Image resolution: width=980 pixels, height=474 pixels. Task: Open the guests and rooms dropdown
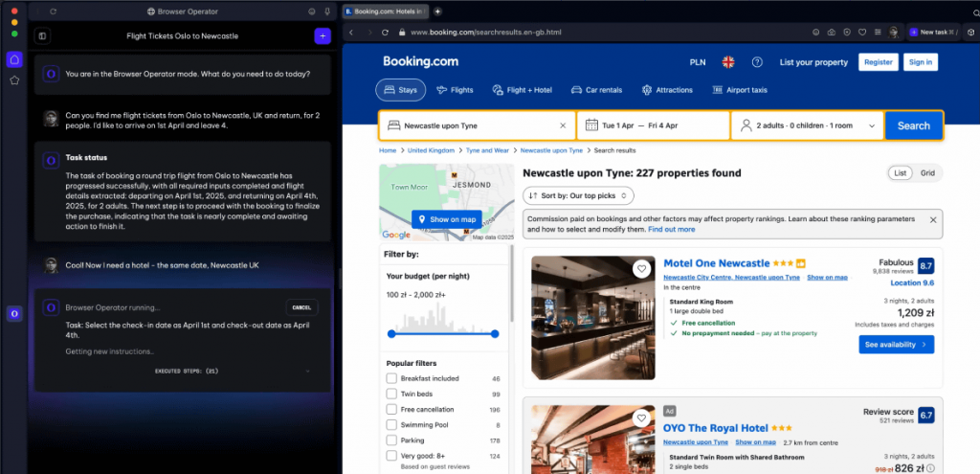807,125
